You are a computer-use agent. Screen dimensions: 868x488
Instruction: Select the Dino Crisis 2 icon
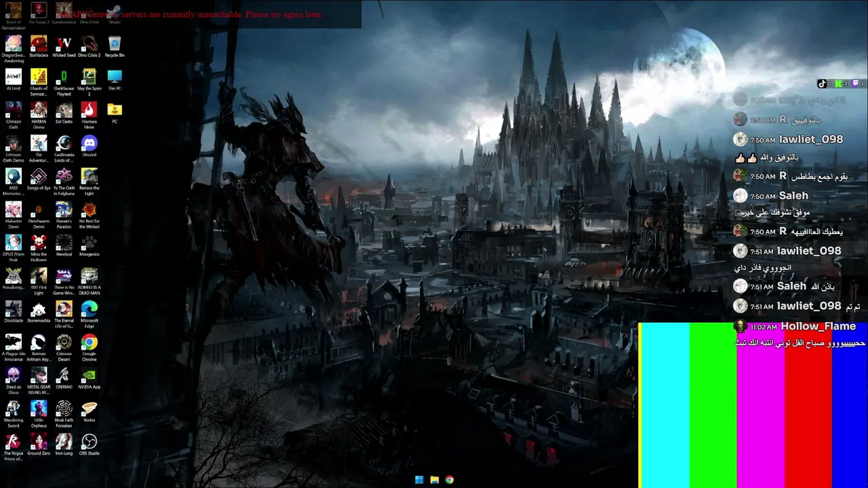point(90,45)
